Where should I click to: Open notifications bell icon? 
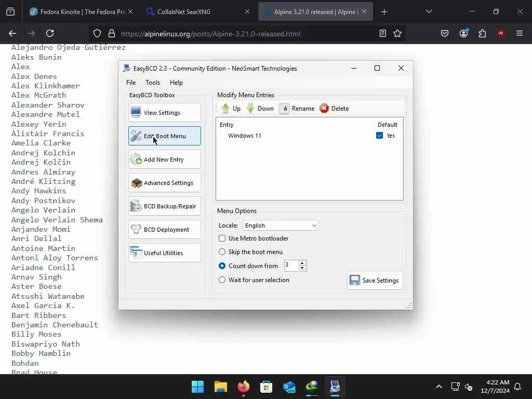pos(518,387)
